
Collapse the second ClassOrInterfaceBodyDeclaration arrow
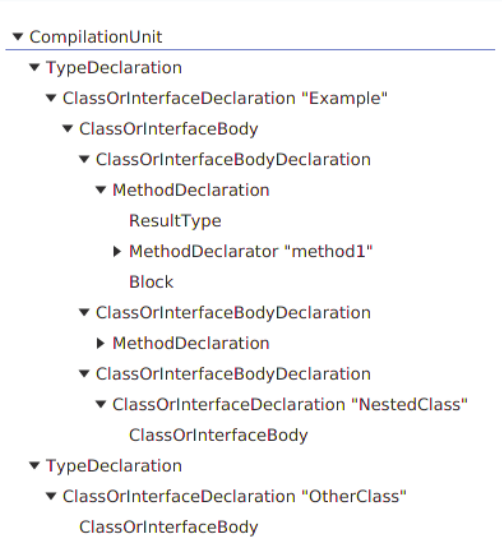click(84, 313)
